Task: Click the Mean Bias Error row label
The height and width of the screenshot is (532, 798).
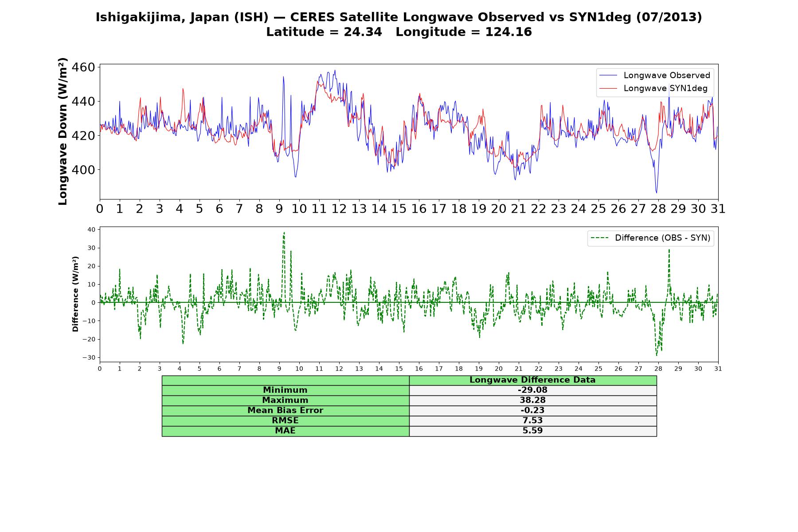Action: click(286, 411)
